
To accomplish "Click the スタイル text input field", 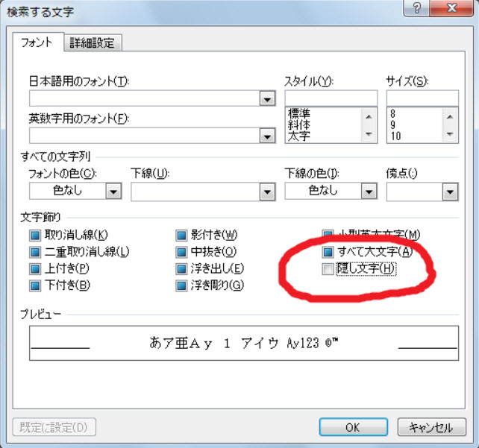I will (x=331, y=98).
